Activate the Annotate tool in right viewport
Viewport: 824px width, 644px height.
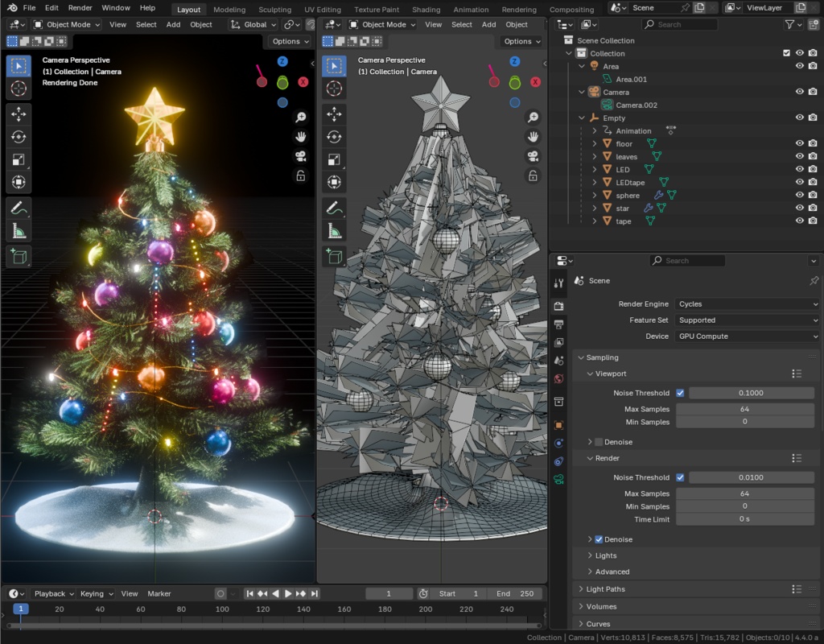(x=334, y=208)
